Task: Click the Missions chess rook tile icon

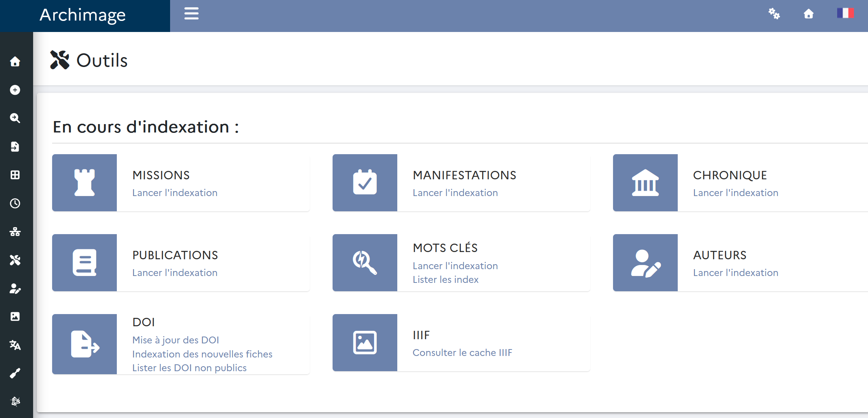Action: [84, 183]
